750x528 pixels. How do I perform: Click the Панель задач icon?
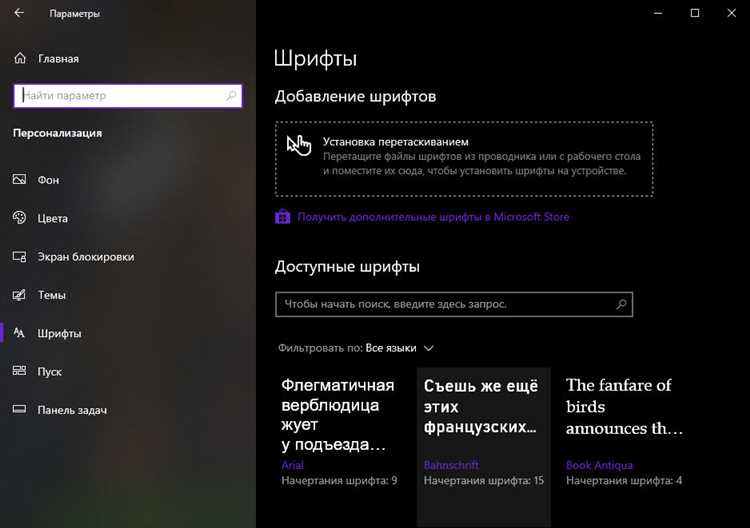[19, 409]
